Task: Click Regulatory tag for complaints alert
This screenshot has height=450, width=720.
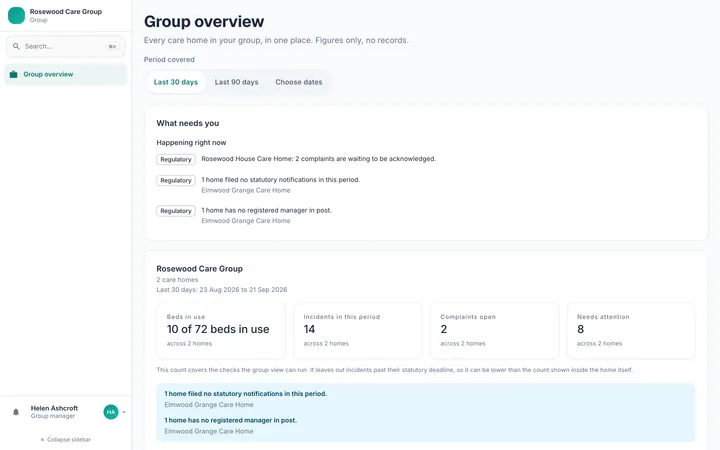Action: click(176, 159)
